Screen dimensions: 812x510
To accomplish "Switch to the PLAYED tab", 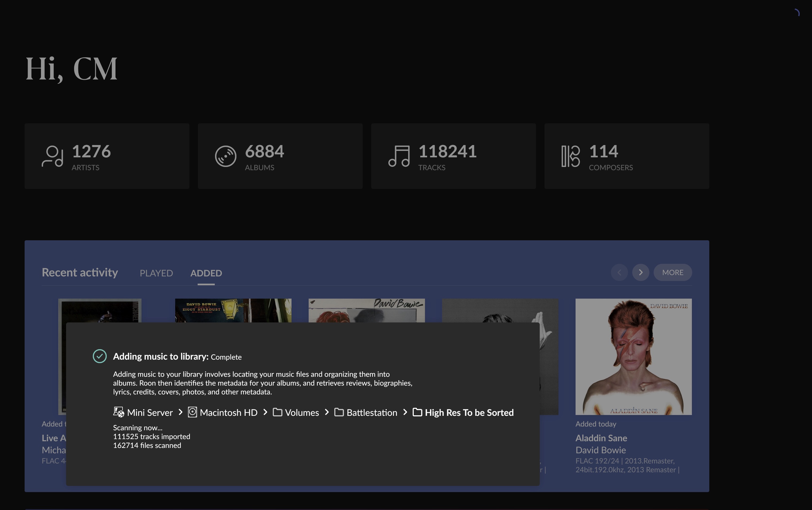I will (156, 273).
